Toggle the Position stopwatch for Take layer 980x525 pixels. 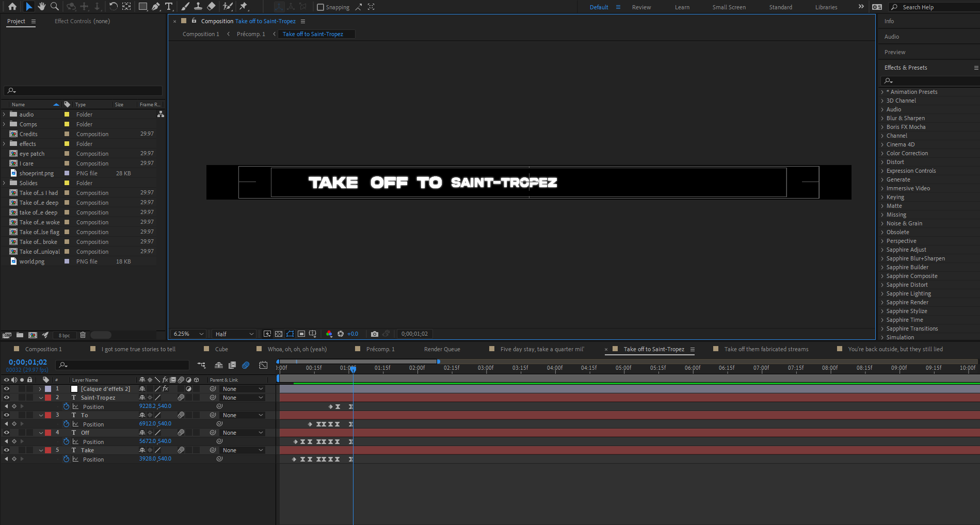pyautogui.click(x=66, y=459)
